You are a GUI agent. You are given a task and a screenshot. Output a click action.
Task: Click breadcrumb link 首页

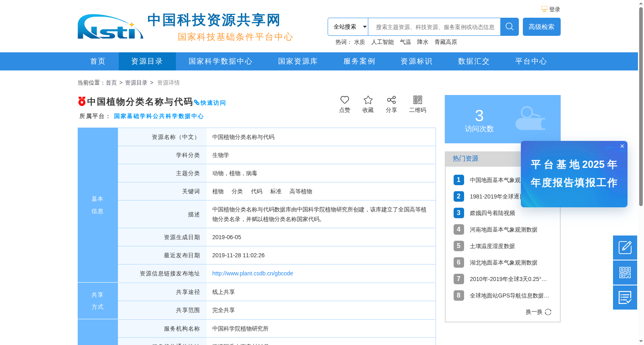click(111, 83)
